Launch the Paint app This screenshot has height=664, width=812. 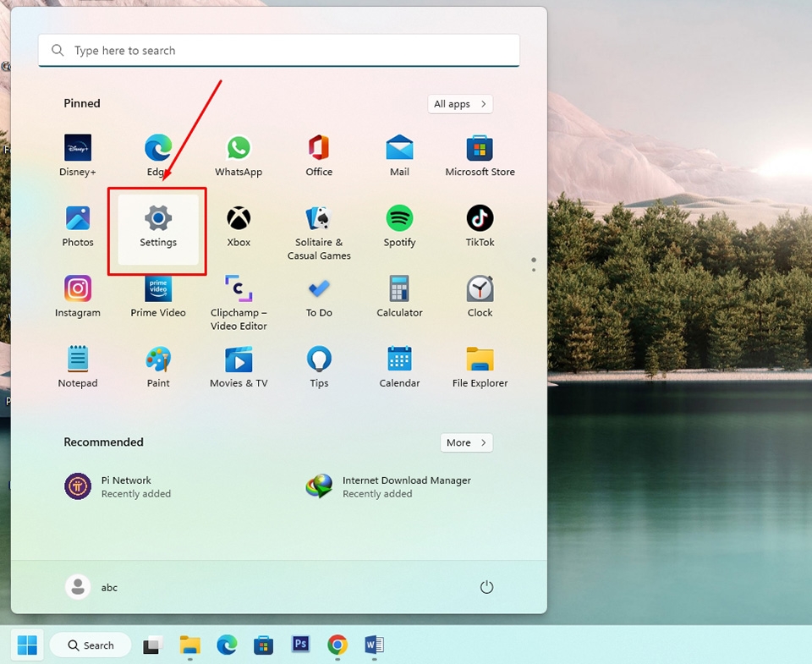pos(158,367)
